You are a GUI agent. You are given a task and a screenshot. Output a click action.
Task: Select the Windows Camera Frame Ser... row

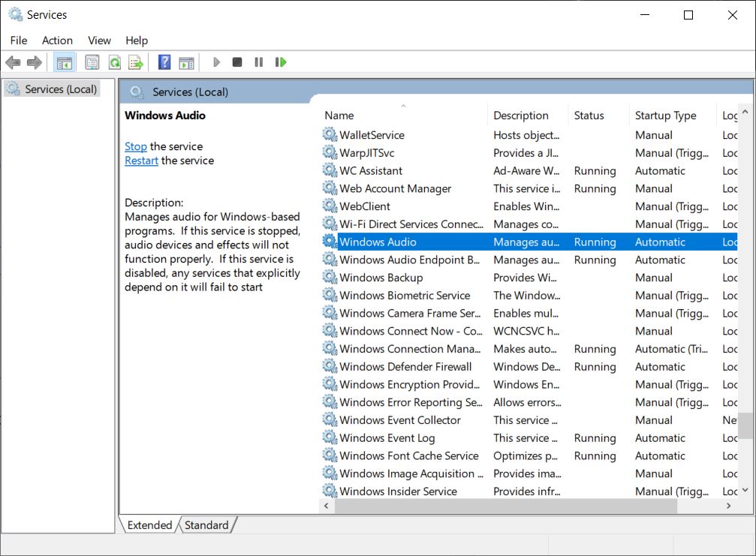click(529, 313)
